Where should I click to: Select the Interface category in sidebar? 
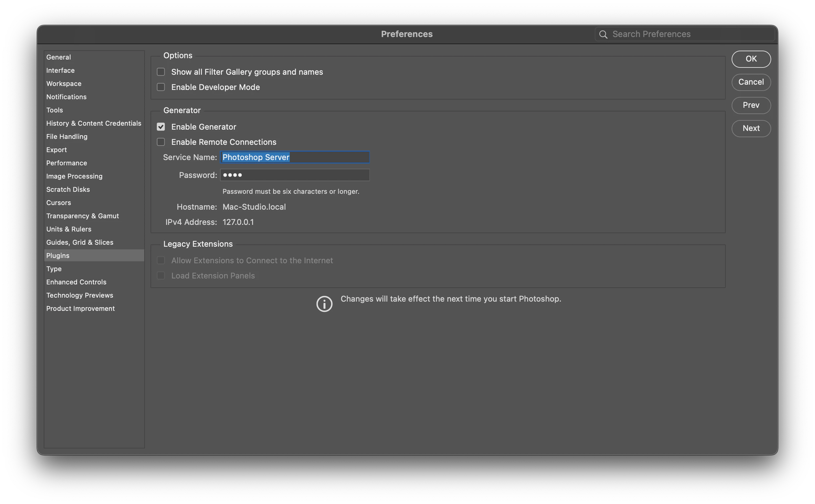pyautogui.click(x=60, y=70)
